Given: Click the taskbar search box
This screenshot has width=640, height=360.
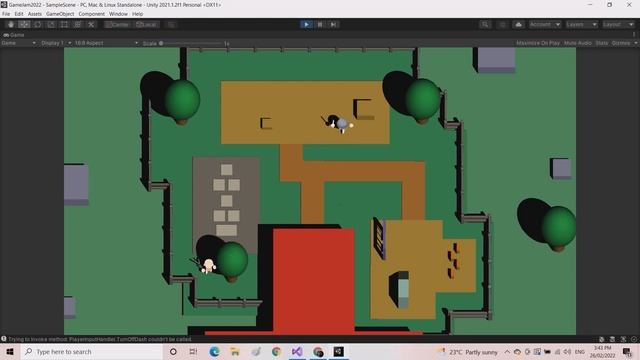Looking at the screenshot, I should pyautogui.click(x=91, y=352).
